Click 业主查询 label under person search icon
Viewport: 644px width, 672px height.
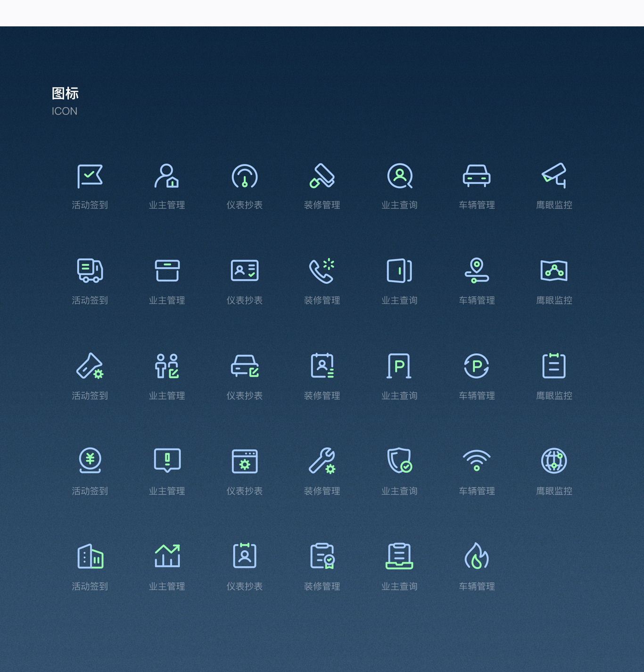(x=399, y=205)
